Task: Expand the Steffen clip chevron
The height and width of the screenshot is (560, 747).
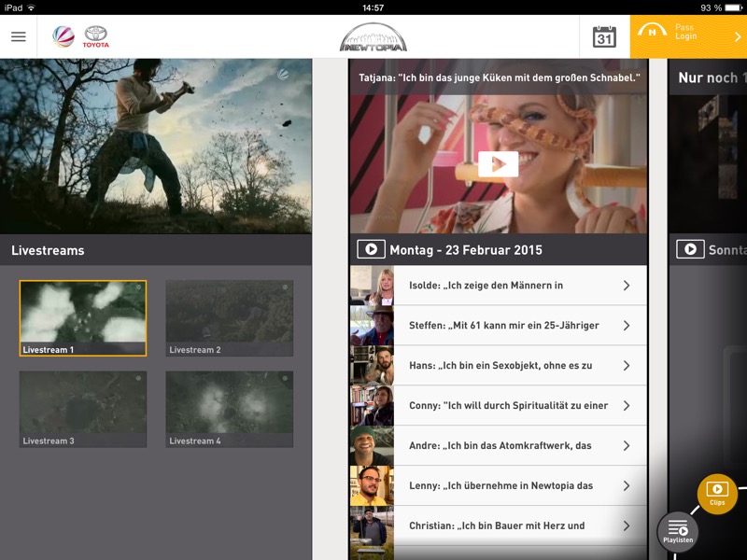Action: coord(627,326)
